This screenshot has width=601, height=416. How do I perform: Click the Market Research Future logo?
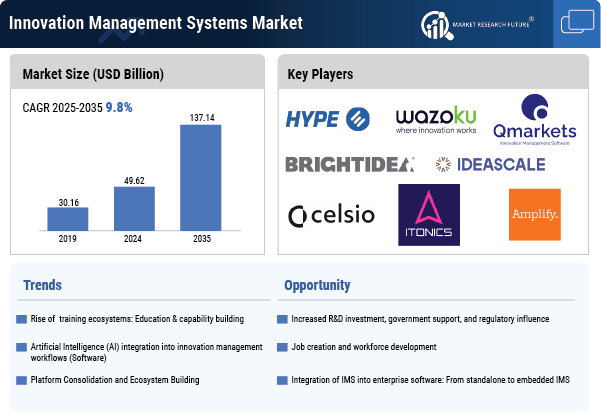477,22
